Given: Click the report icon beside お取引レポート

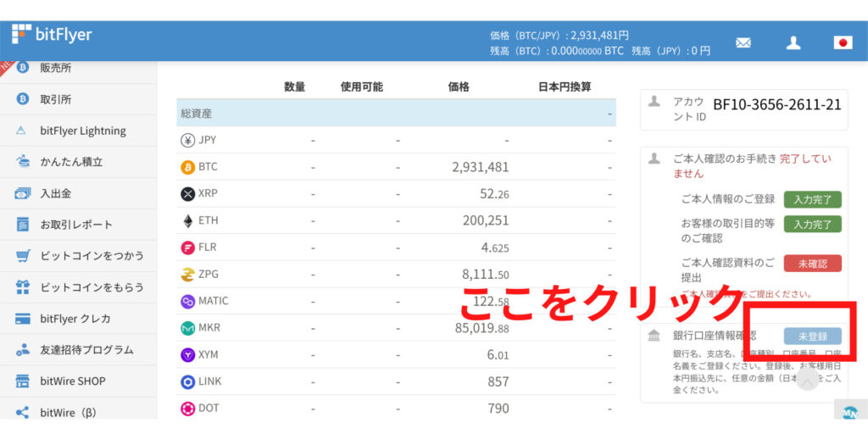Looking at the screenshot, I should 23,225.
